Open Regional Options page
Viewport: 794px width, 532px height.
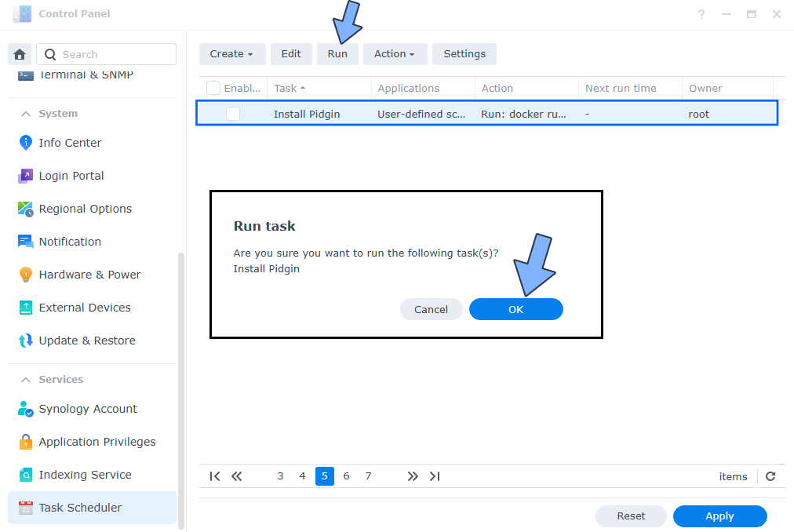pos(92,209)
